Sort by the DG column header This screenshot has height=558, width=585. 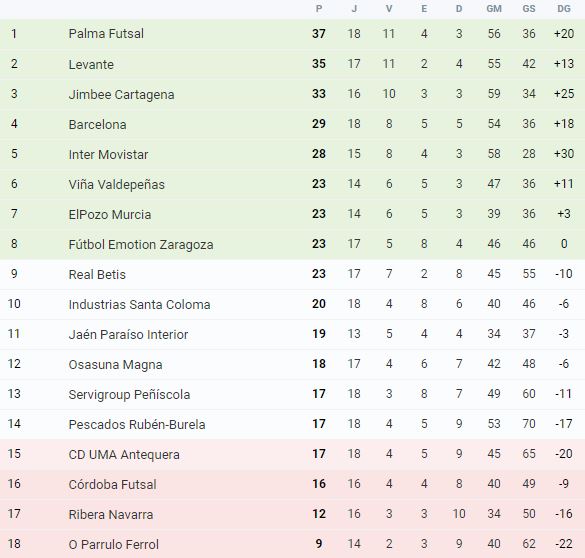coord(564,9)
